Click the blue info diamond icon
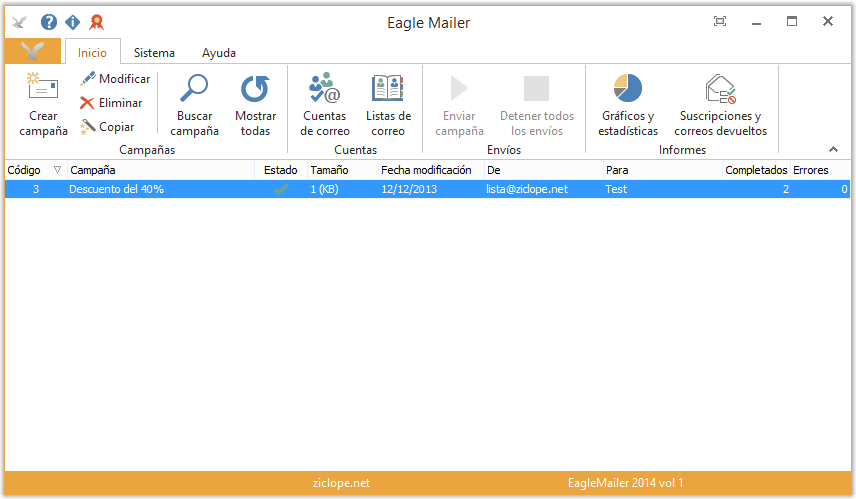The height and width of the screenshot is (499, 856). [x=73, y=22]
